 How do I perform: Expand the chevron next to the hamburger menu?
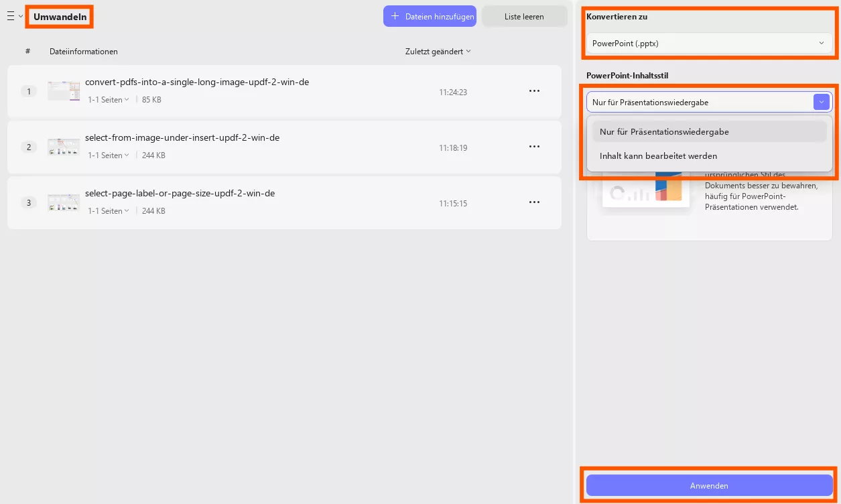point(20,17)
